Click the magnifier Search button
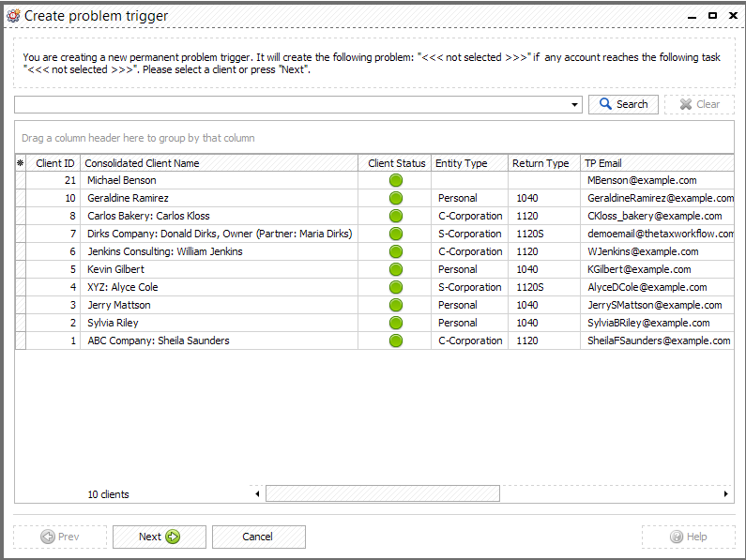 tap(623, 104)
